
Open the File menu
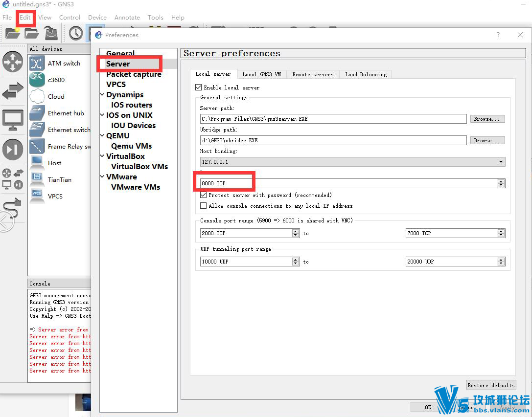[x=7, y=17]
